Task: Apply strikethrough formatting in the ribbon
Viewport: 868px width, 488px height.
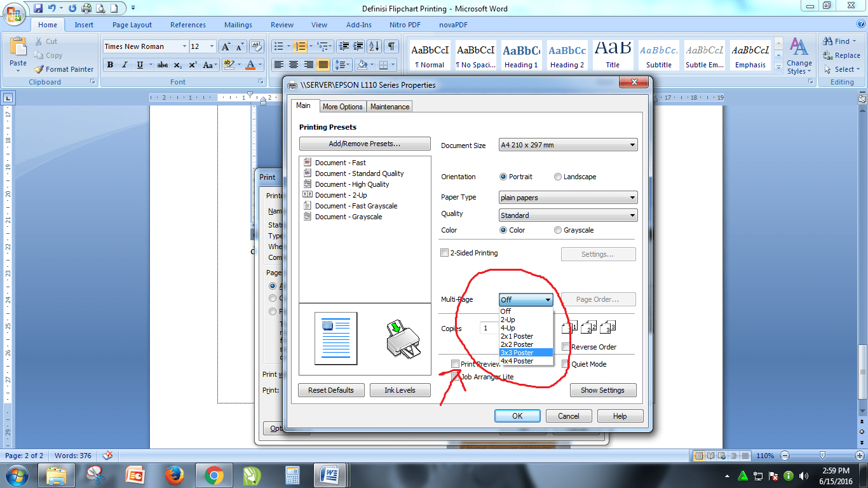Action: pos(162,65)
